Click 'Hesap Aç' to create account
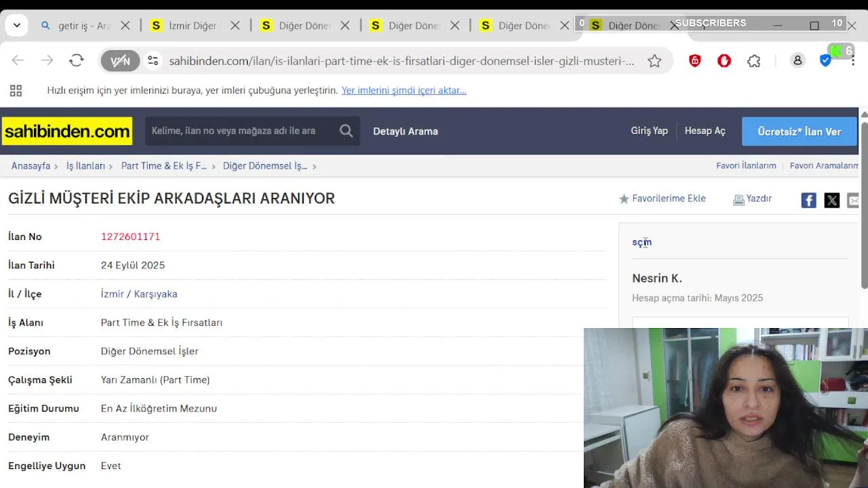Image resolution: width=868 pixels, height=488 pixels. tap(705, 131)
